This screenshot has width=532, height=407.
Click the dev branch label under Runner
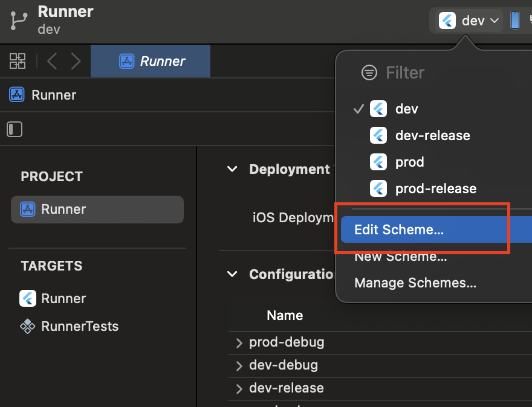click(49, 30)
